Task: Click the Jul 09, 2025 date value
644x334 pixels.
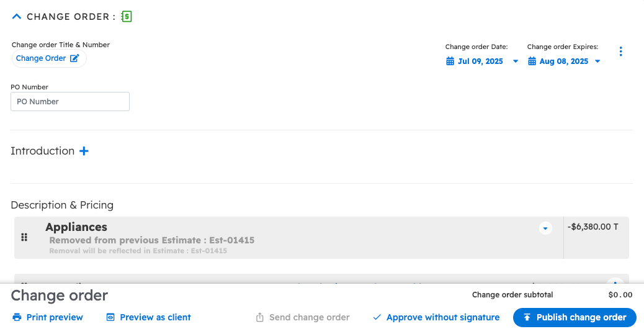Action: (x=480, y=61)
